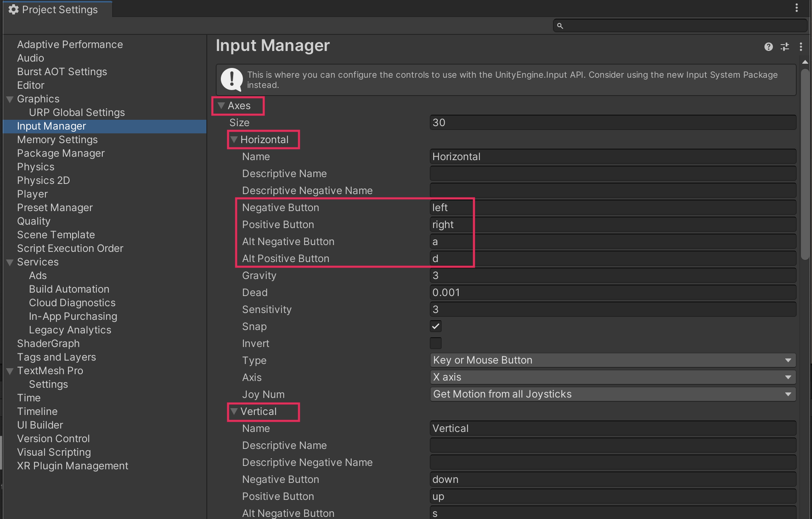Click the Gravity value field
812x519 pixels.
[612, 276]
